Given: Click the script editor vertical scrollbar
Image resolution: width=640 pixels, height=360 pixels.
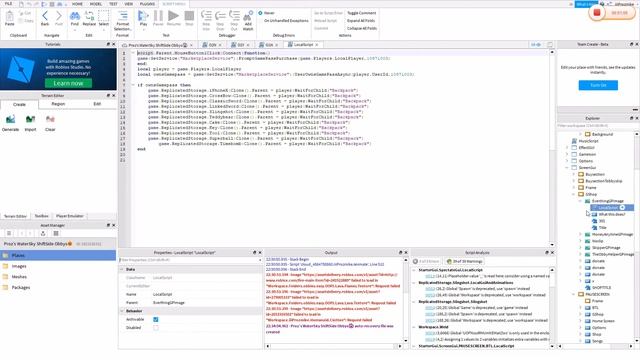Looking at the screenshot, I should click(x=552, y=148).
